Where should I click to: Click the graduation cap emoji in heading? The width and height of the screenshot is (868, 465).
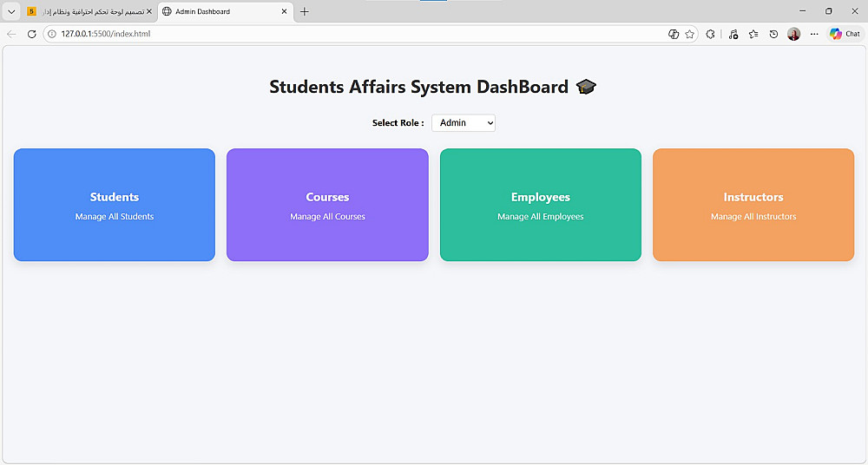(586, 87)
